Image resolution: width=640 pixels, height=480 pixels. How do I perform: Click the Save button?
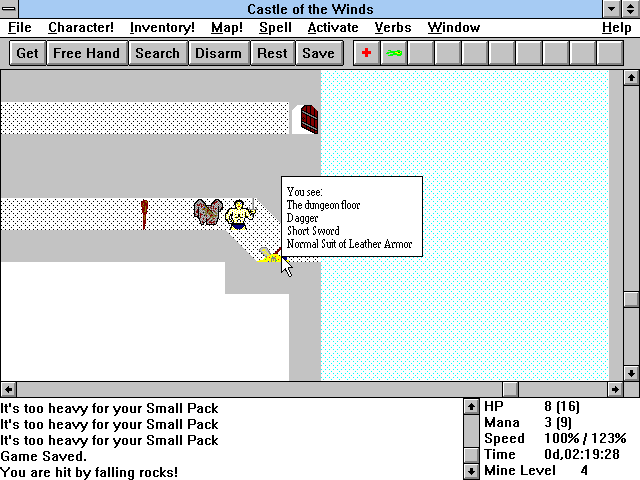coord(318,53)
